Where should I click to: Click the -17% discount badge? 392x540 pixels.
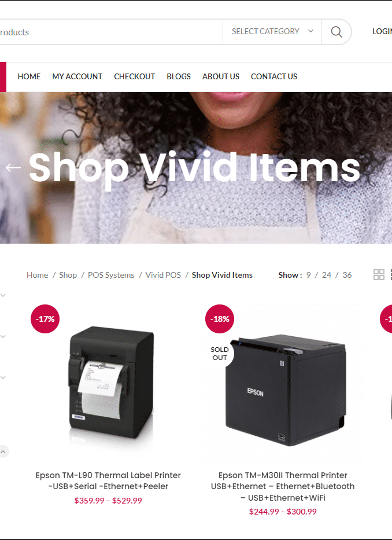[45, 318]
